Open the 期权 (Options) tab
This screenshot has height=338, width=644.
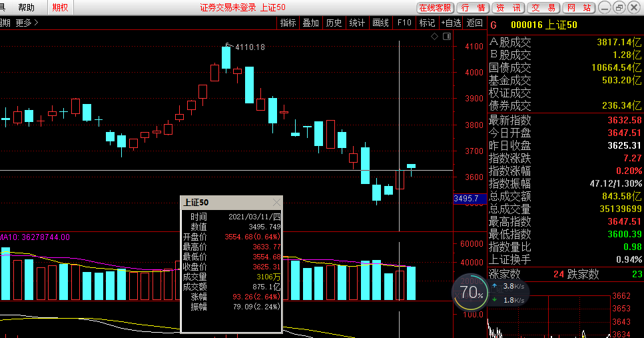coord(61,7)
